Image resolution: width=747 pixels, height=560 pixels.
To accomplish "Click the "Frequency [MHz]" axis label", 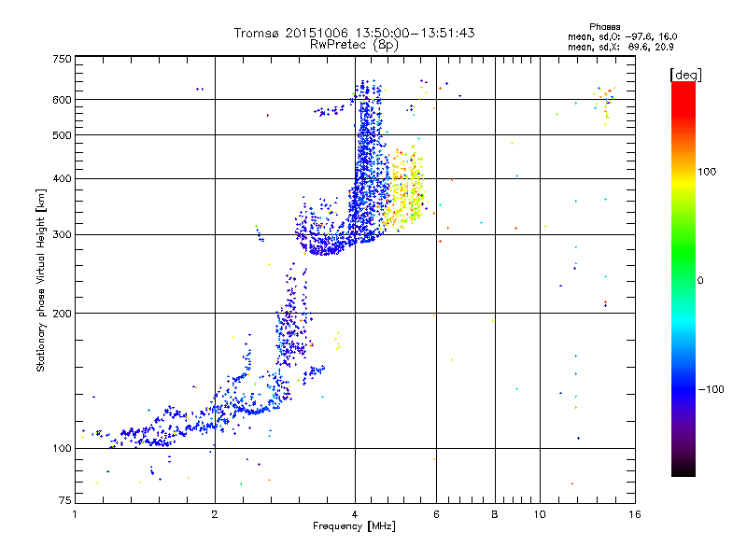I will pyautogui.click(x=354, y=526).
